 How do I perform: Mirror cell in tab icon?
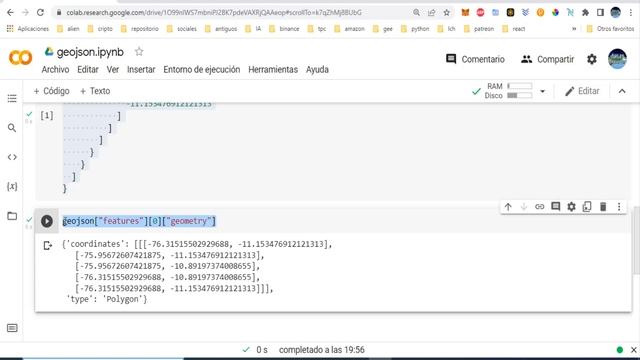587,207
